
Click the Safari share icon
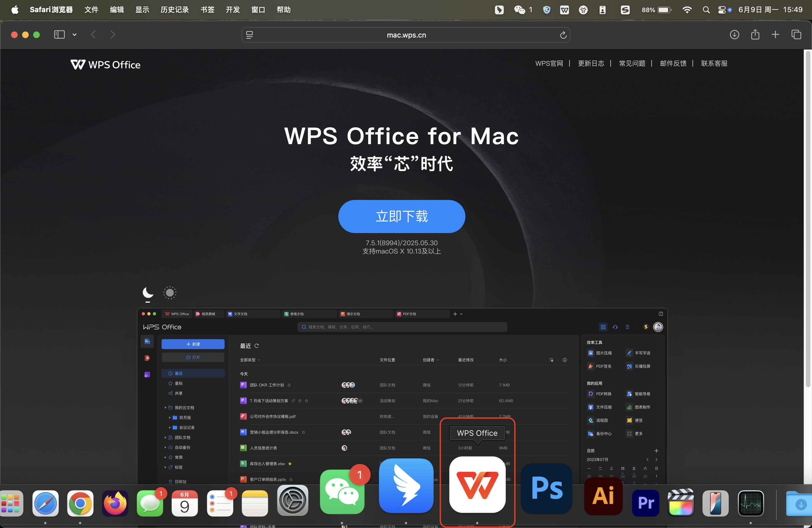point(755,35)
